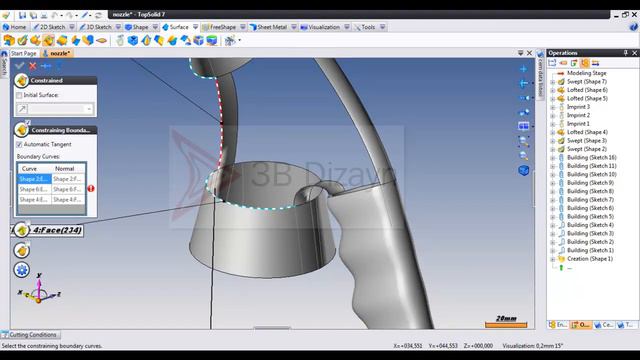
Task: Select Modeling Stage in Operations tree
Action: point(587,73)
